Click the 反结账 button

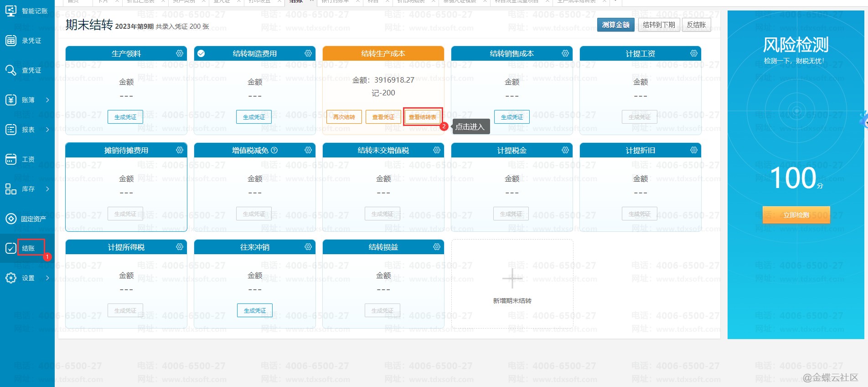(x=696, y=25)
